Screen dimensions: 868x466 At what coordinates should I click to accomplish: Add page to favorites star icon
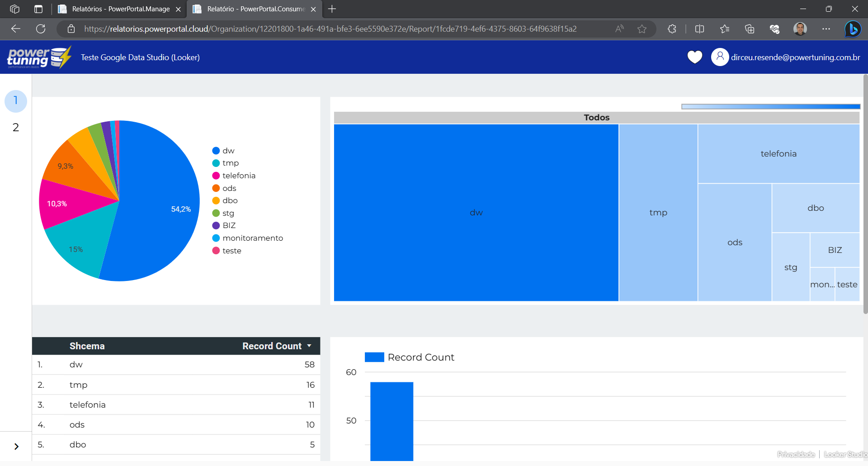pos(642,29)
